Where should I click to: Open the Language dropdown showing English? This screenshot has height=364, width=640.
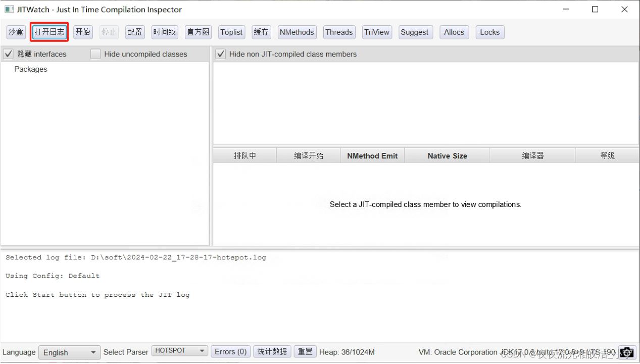coord(70,352)
